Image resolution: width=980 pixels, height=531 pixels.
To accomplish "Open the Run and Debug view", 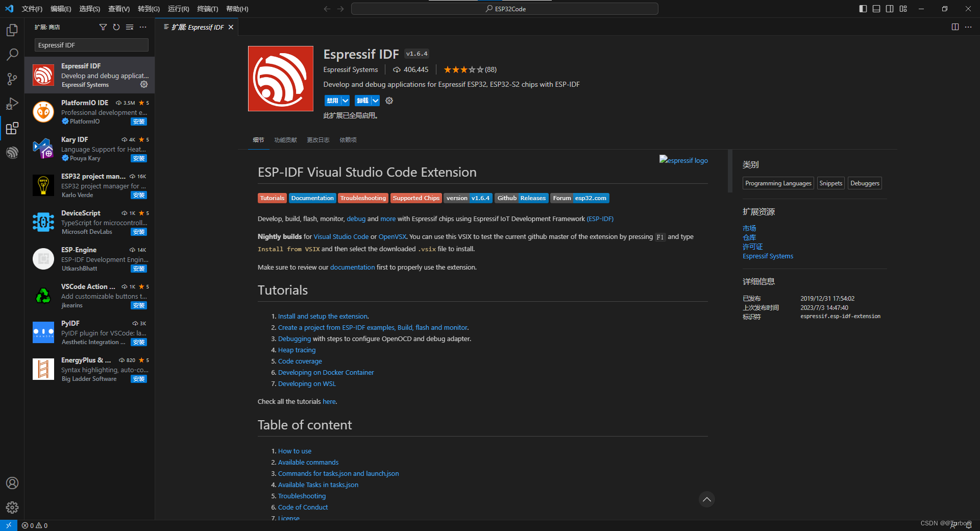I will coord(12,104).
